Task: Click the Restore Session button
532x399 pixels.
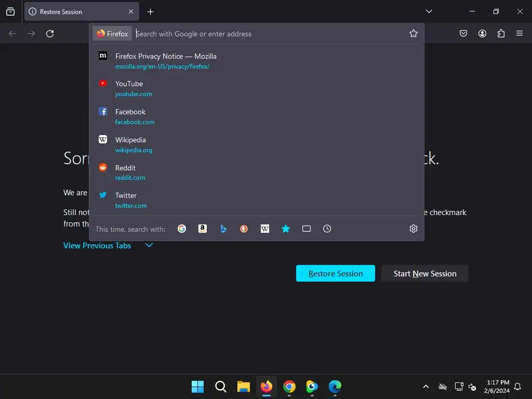Action: click(335, 273)
